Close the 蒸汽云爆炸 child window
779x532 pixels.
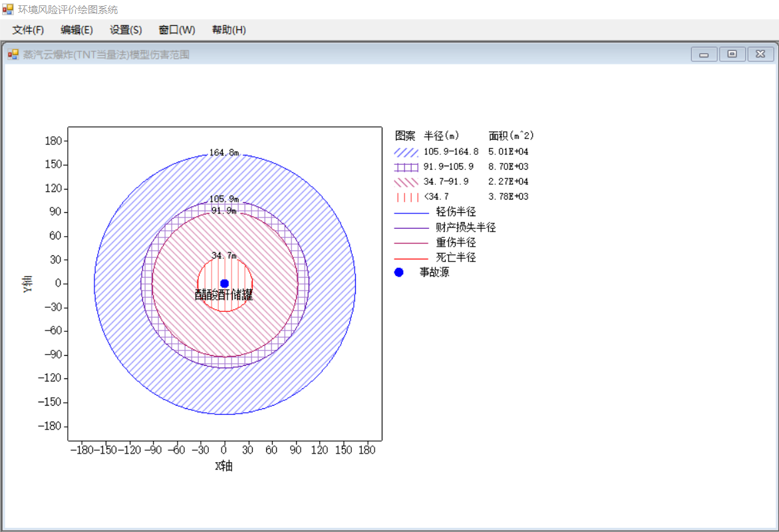point(760,54)
